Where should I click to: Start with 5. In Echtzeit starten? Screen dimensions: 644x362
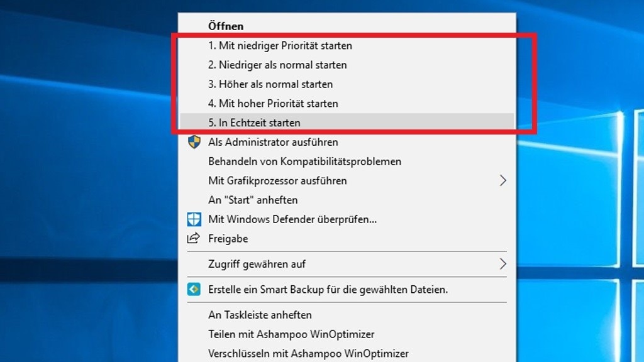click(x=255, y=123)
